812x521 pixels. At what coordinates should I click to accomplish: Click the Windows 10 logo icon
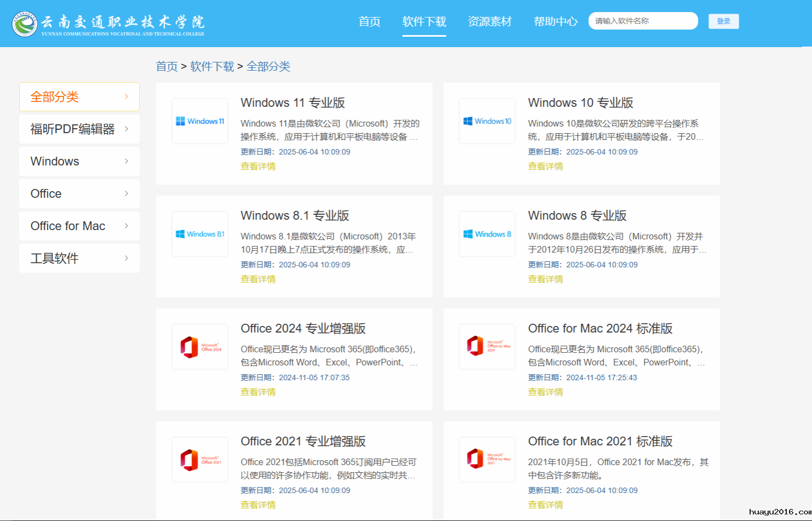point(487,121)
